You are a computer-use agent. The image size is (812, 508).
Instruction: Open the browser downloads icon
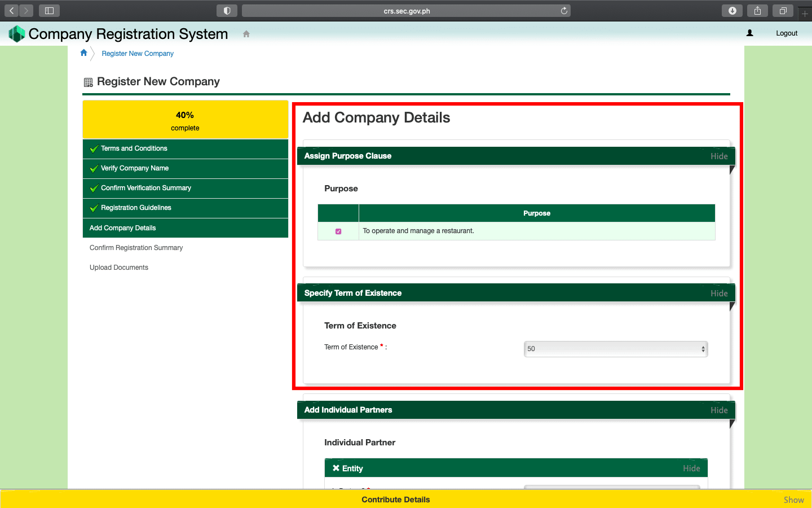[x=732, y=11]
